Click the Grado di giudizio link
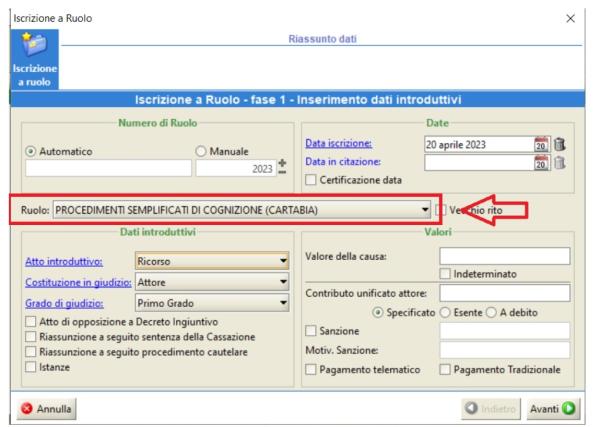 [x=64, y=303]
